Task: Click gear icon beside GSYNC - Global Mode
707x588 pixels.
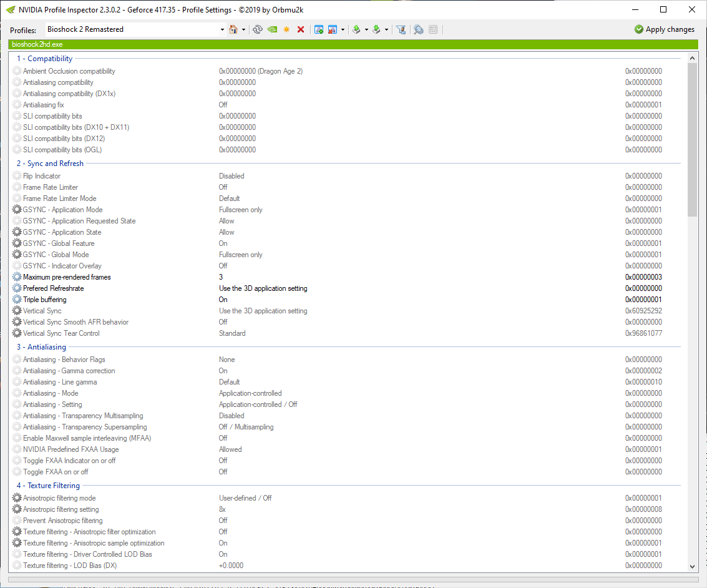Action: [17, 254]
